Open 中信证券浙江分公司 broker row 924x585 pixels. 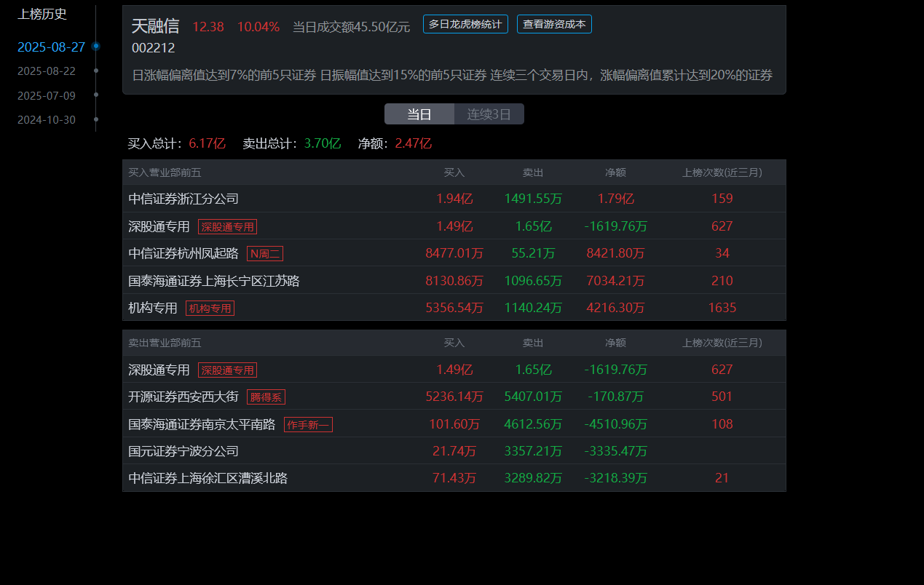[183, 199]
